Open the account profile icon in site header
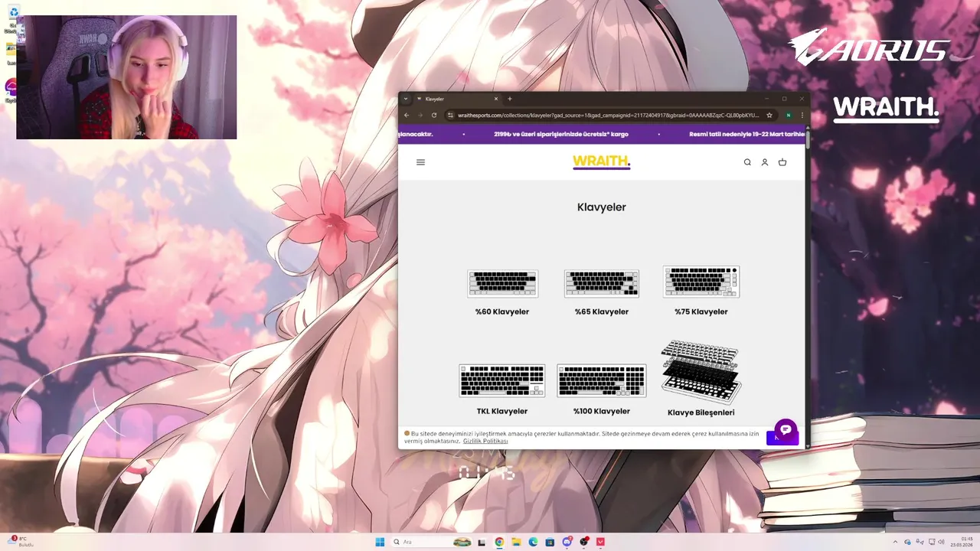This screenshot has width=980, height=551. pos(765,162)
